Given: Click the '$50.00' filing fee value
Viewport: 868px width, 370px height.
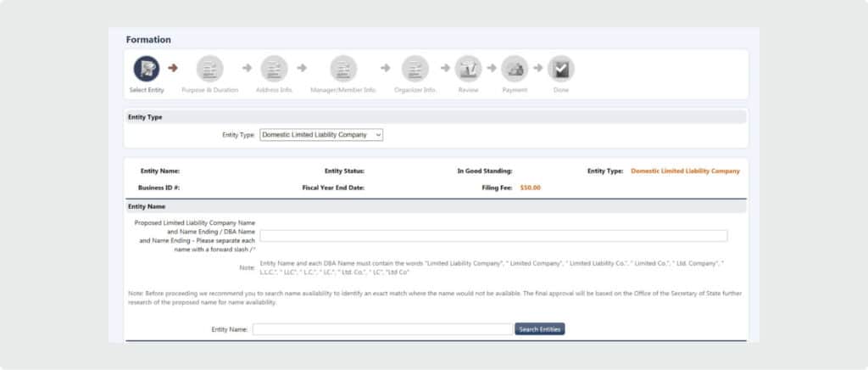Looking at the screenshot, I should coord(531,188).
